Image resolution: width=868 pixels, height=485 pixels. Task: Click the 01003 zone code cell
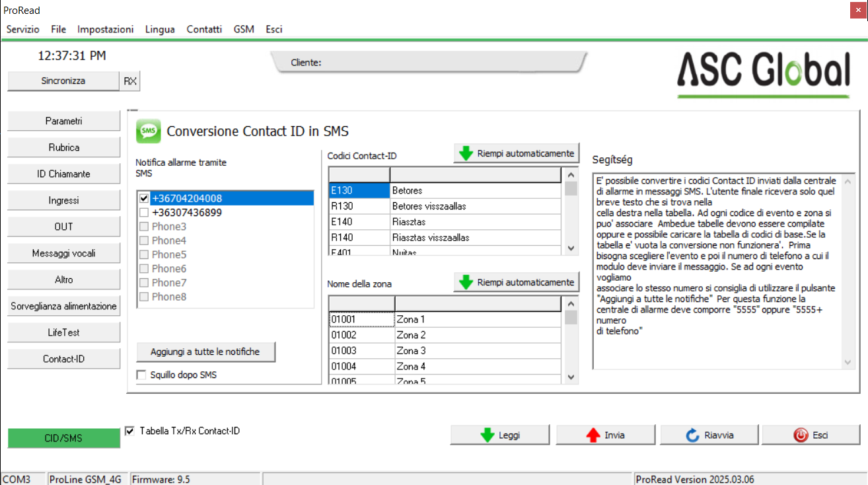[x=361, y=351]
